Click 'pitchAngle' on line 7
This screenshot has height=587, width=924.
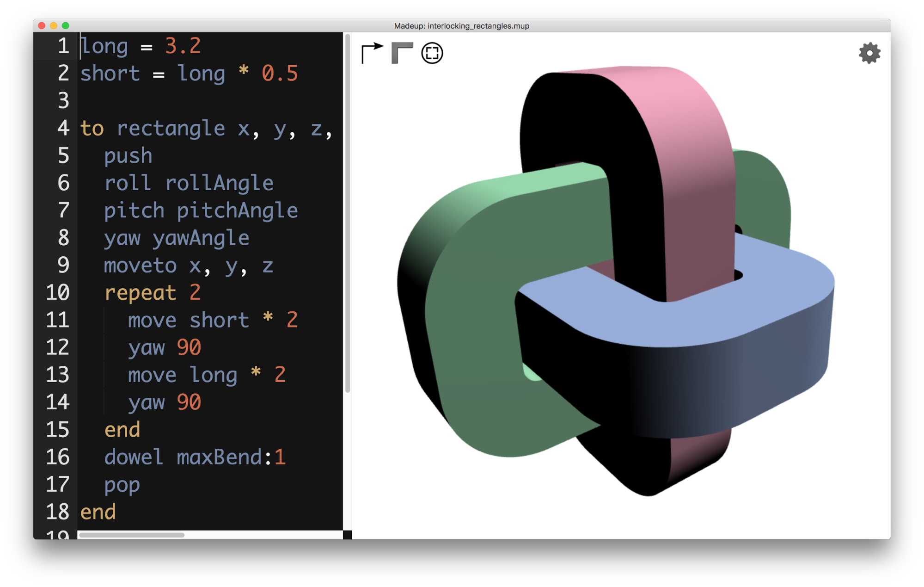coord(237,210)
